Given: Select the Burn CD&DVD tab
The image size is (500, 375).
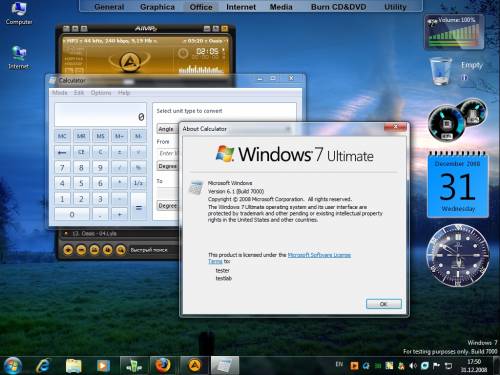Looking at the screenshot, I should coord(339,7).
